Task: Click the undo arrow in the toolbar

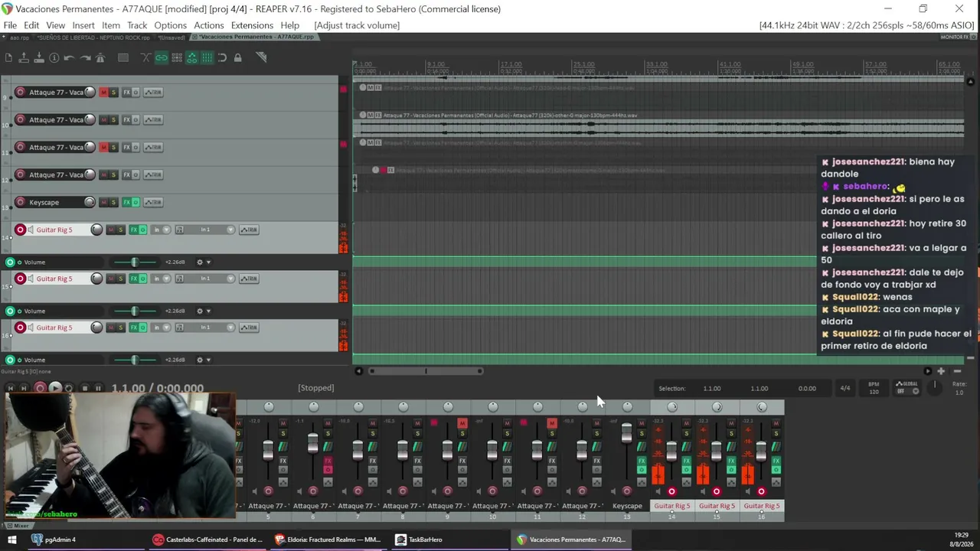Action: click(x=70, y=57)
